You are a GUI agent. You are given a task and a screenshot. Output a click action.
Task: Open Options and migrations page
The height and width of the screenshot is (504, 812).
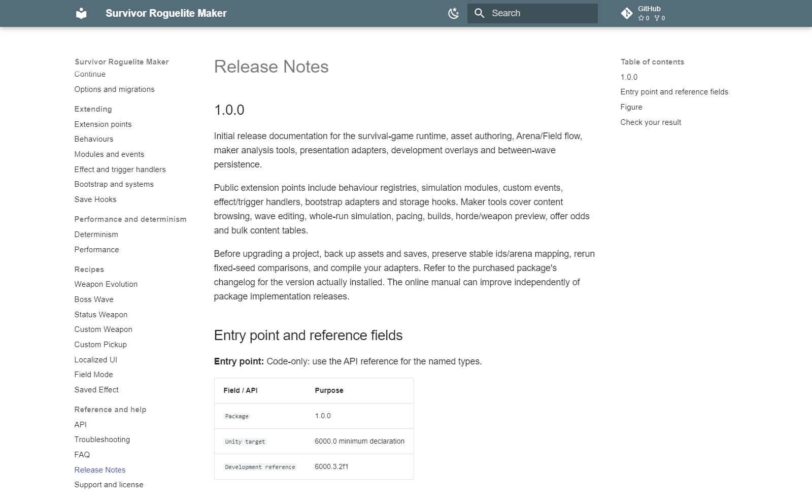click(x=114, y=89)
